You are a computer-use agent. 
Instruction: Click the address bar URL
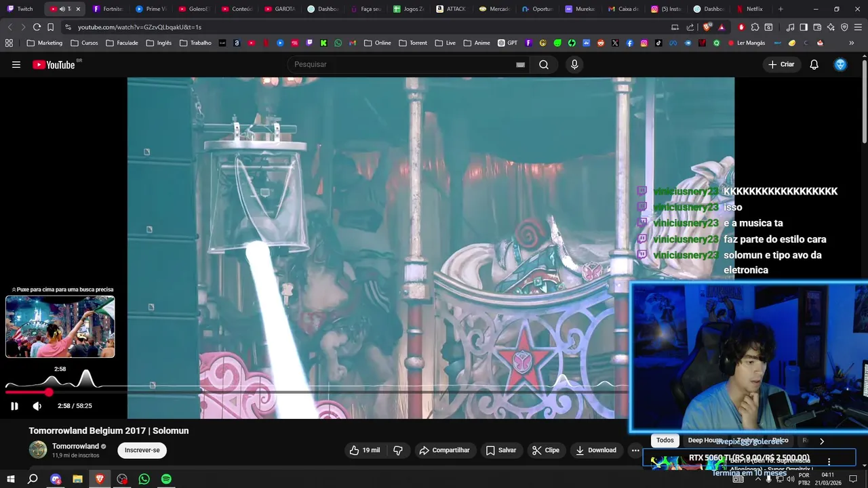pyautogui.click(x=139, y=27)
